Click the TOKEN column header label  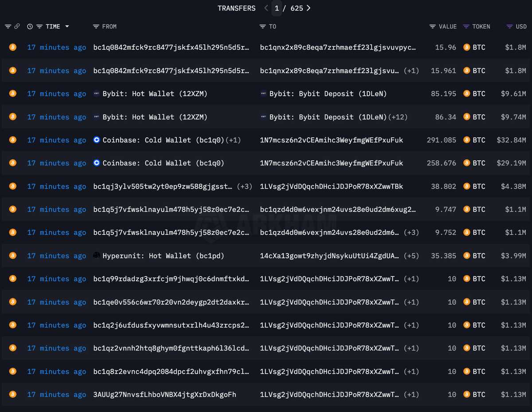[481, 27]
